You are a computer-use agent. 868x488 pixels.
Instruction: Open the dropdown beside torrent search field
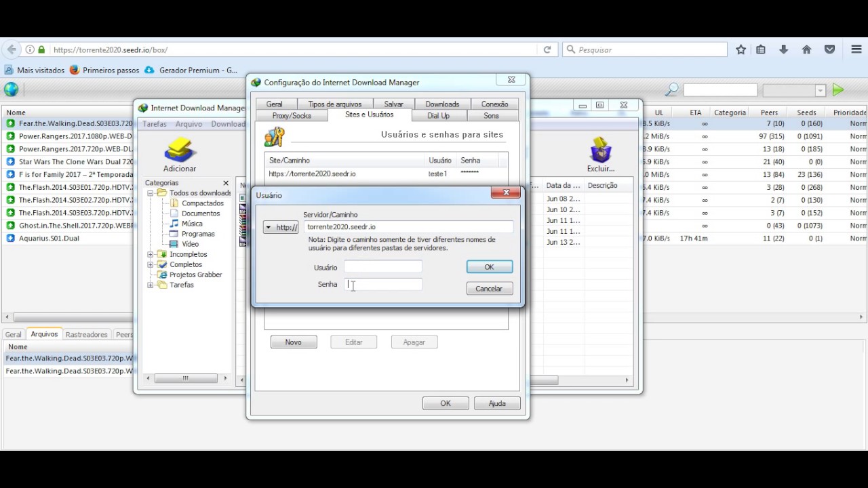(x=820, y=90)
